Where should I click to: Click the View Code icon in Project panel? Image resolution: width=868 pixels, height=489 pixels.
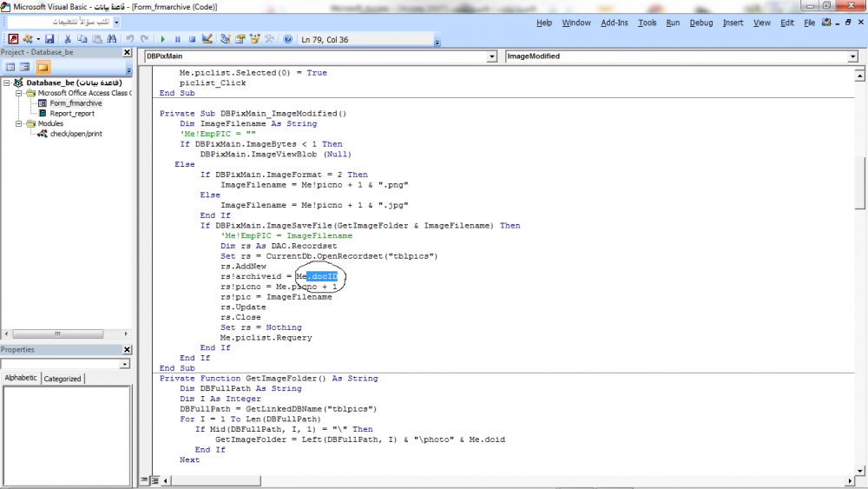point(10,67)
